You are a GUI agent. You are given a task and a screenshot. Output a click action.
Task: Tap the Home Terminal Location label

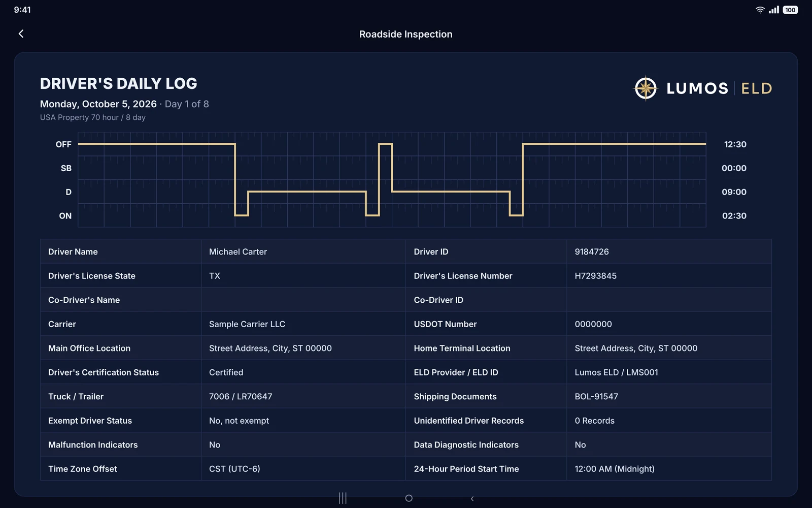pos(462,348)
